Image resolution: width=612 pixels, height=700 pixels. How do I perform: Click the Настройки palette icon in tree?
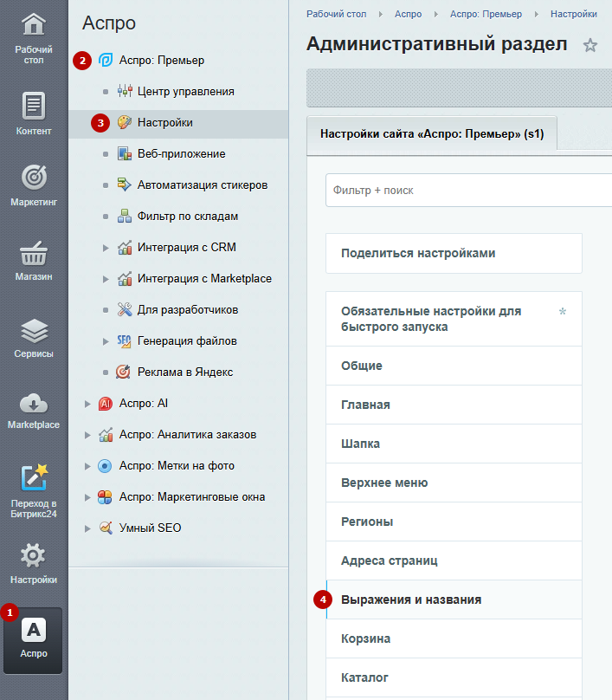click(x=125, y=122)
